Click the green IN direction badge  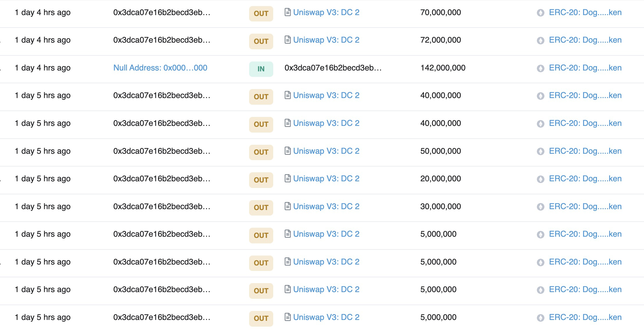(x=261, y=69)
